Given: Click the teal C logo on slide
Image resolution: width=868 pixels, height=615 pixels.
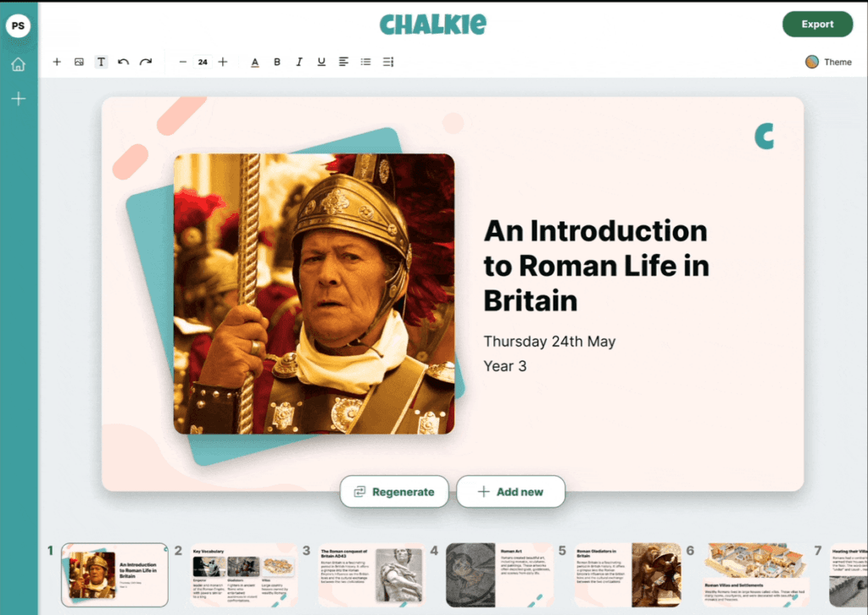Looking at the screenshot, I should [764, 136].
